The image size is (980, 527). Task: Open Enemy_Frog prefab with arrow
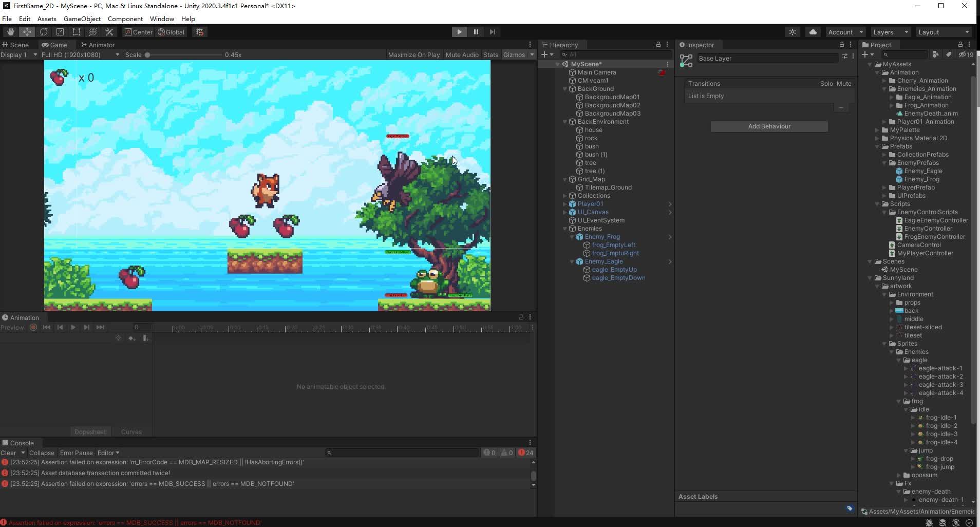point(670,237)
